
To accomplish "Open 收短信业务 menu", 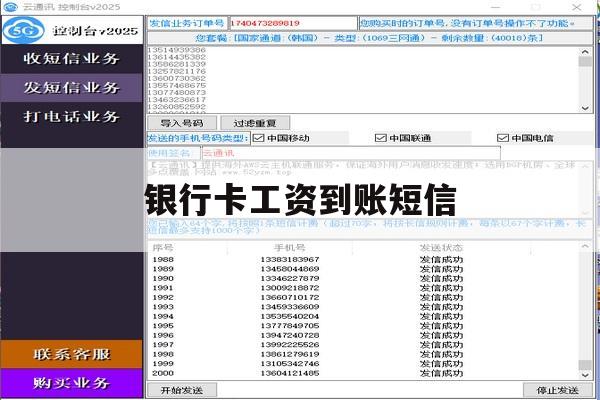I will point(72,59).
